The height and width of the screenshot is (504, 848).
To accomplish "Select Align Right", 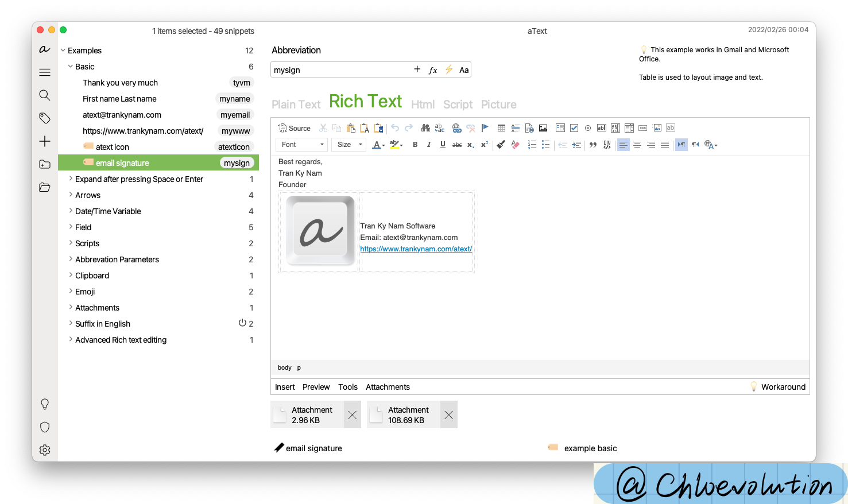I will pos(651,145).
